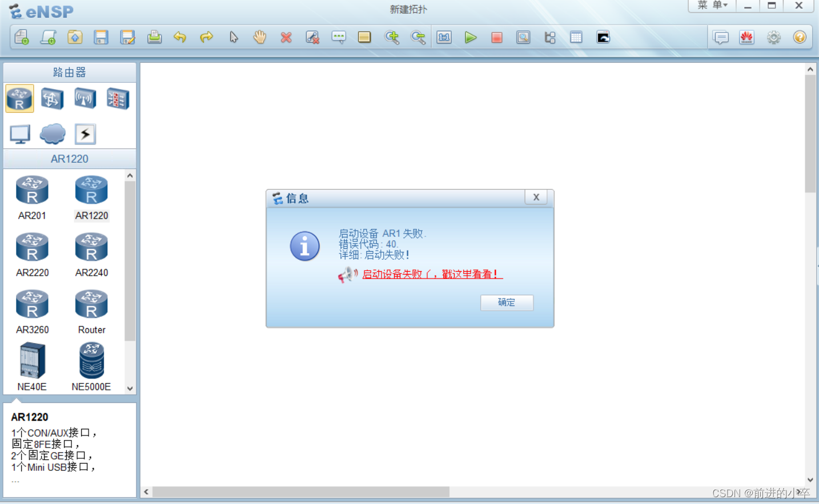Click canvas vertical scrollbar up arrow
This screenshot has width=819, height=504.
point(810,69)
